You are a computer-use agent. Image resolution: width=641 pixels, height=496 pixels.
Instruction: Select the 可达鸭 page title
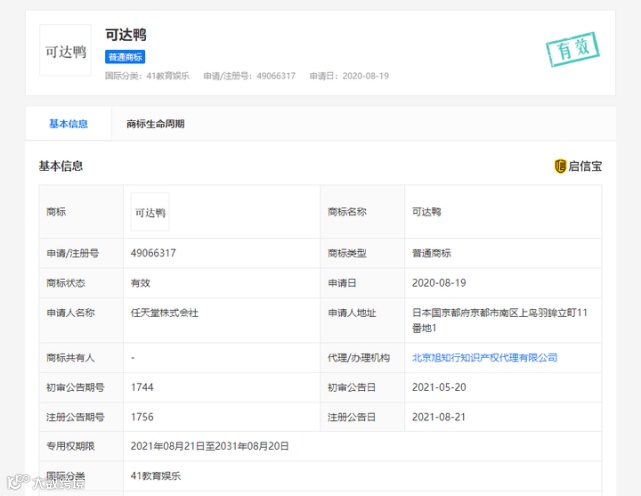pyautogui.click(x=126, y=35)
